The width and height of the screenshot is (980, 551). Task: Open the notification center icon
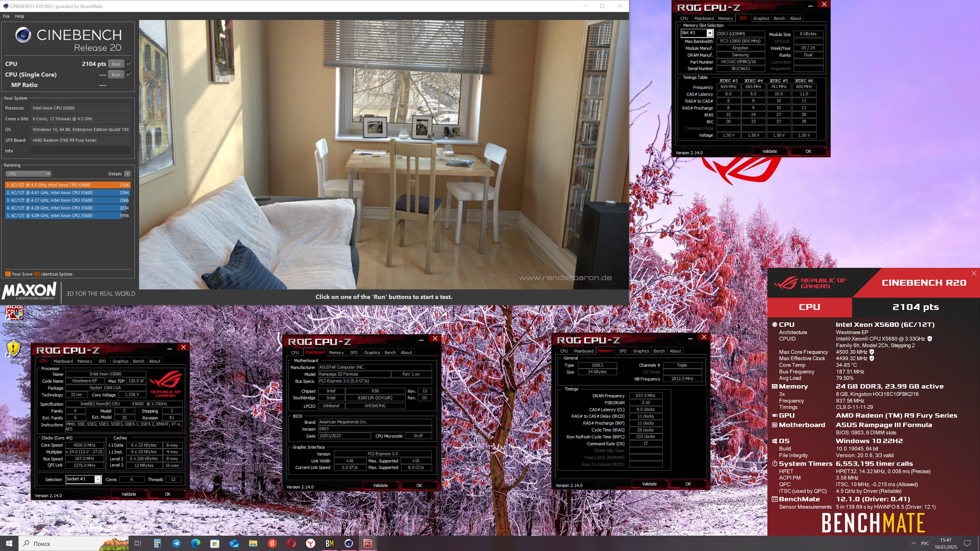pos(968,543)
